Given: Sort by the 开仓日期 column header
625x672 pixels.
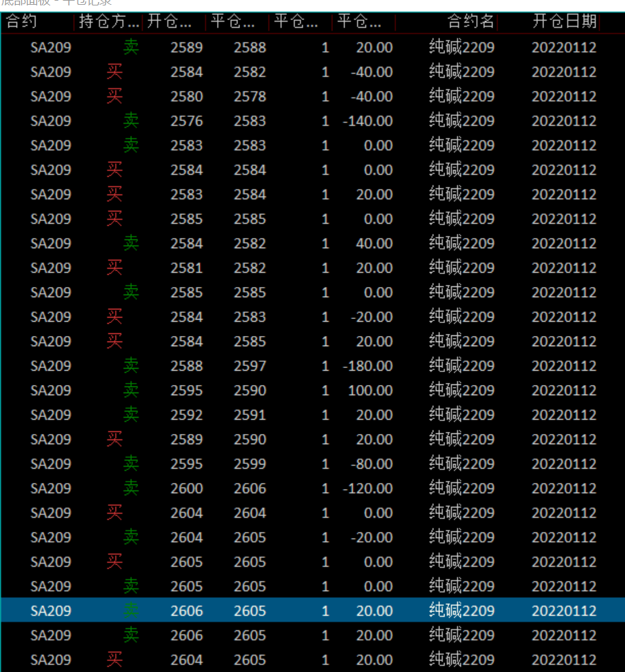Looking at the screenshot, I should point(564,21).
